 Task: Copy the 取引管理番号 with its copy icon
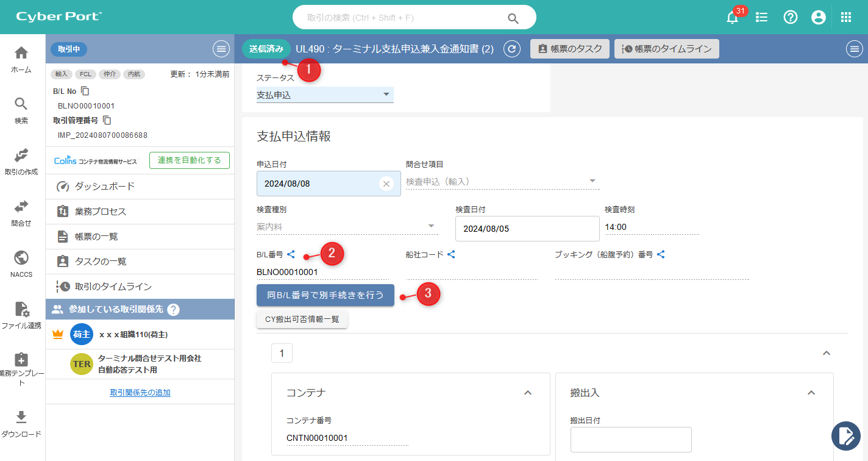[x=107, y=121]
